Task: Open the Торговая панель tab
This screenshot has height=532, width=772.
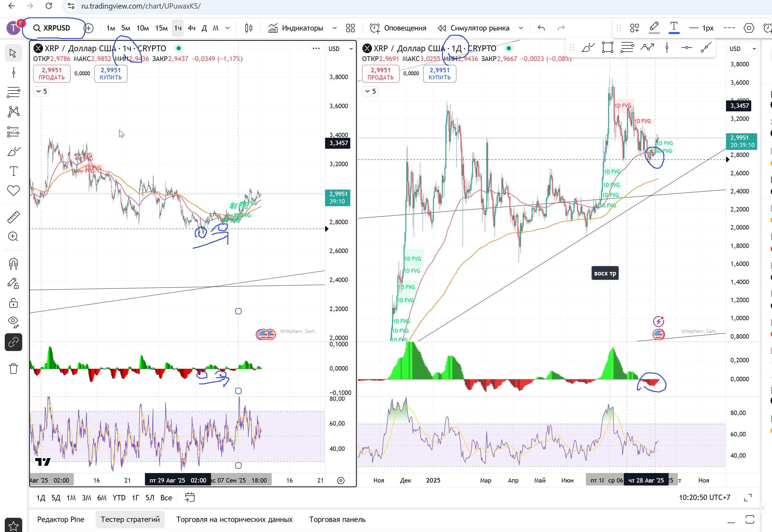Action: pos(337,519)
